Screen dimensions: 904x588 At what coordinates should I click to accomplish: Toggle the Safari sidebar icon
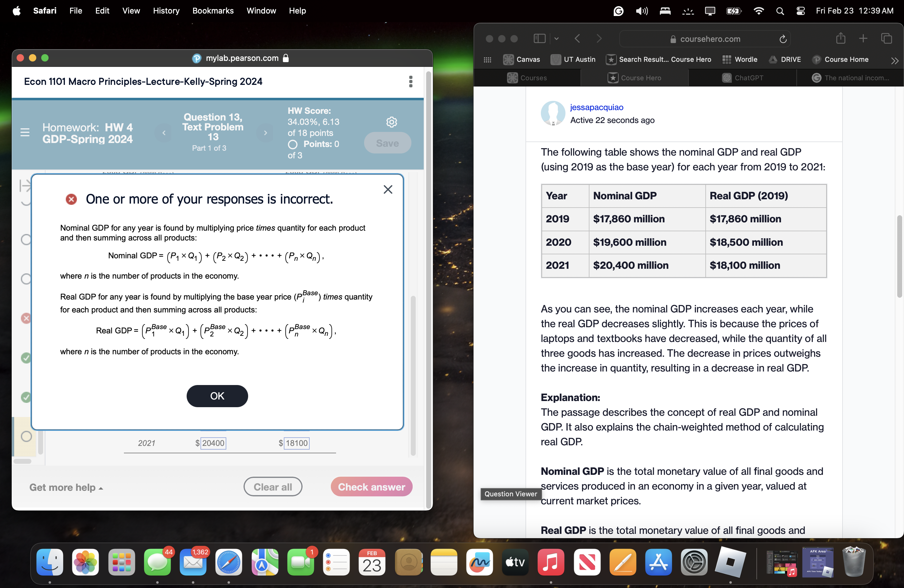[x=539, y=38]
